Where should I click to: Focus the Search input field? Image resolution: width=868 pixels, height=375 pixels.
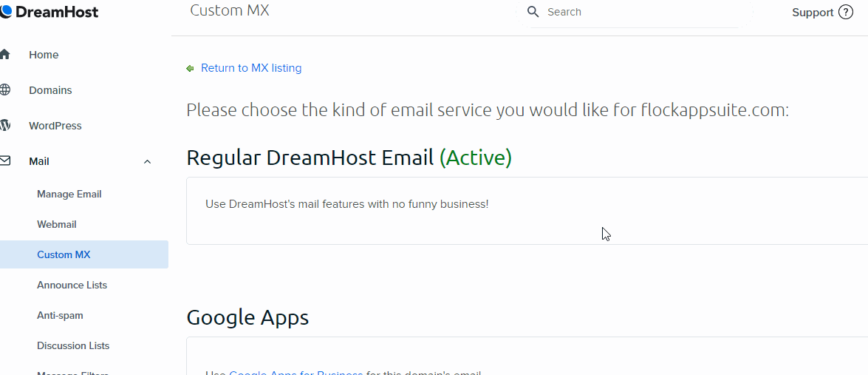(x=634, y=12)
